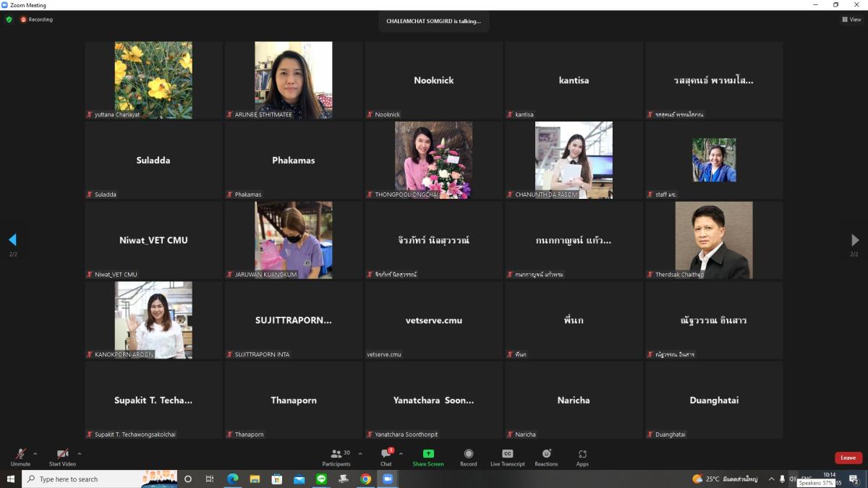Click the system tray microphone icon
This screenshot has width=868, height=488.
pyautogui.click(x=782, y=479)
